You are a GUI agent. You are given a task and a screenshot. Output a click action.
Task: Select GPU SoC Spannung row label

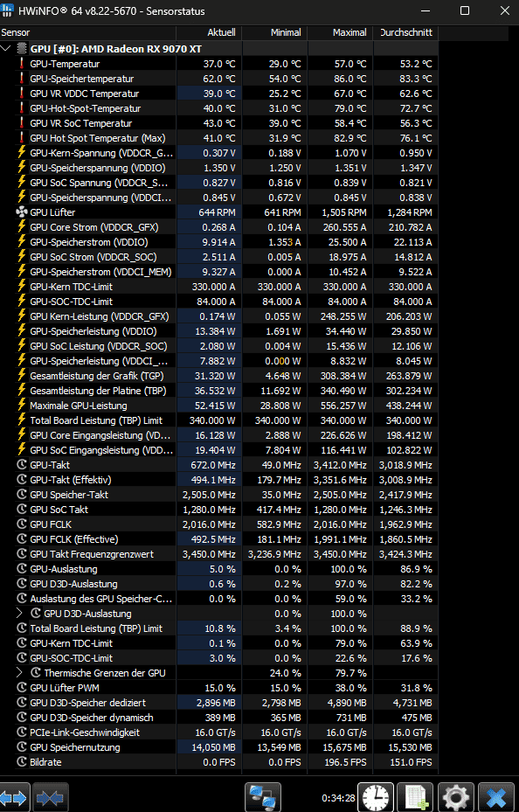click(99, 183)
